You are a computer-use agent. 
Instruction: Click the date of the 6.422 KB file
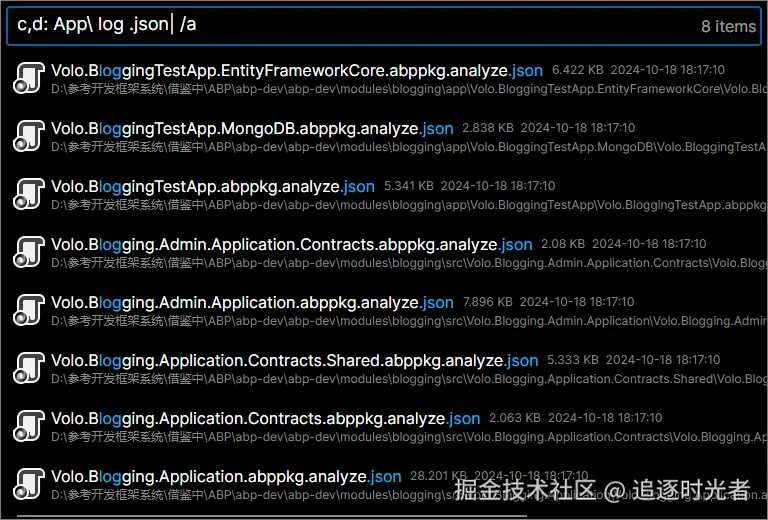click(668, 70)
